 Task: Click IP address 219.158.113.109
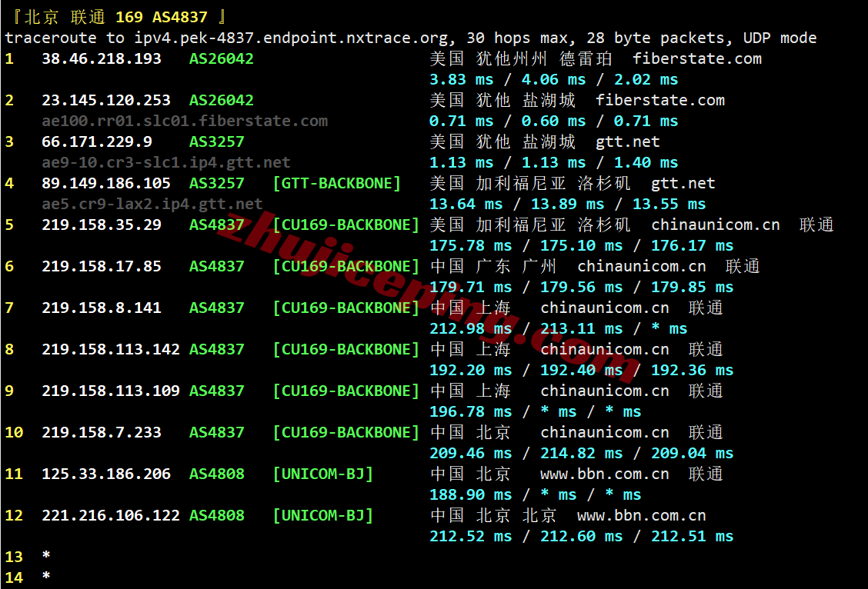[111, 391]
